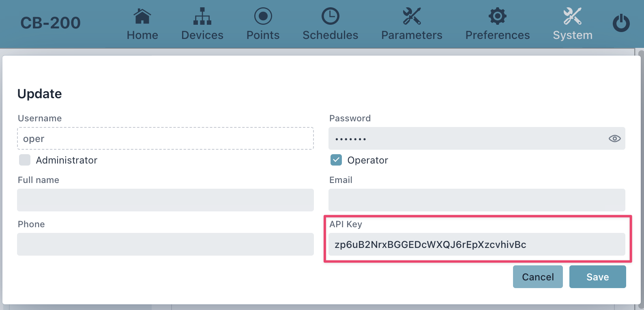The image size is (644, 310).
Task: Cancel the Update dialog
Action: click(x=538, y=277)
